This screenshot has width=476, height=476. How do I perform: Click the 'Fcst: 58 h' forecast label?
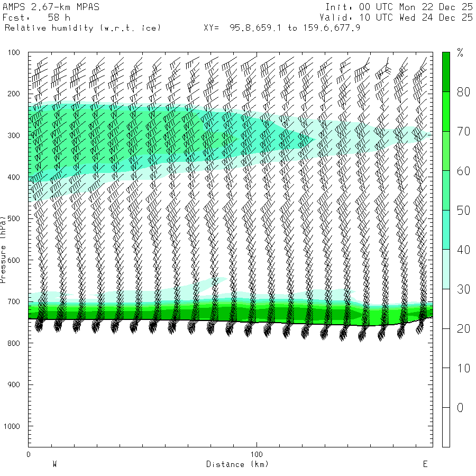(x=36, y=17)
